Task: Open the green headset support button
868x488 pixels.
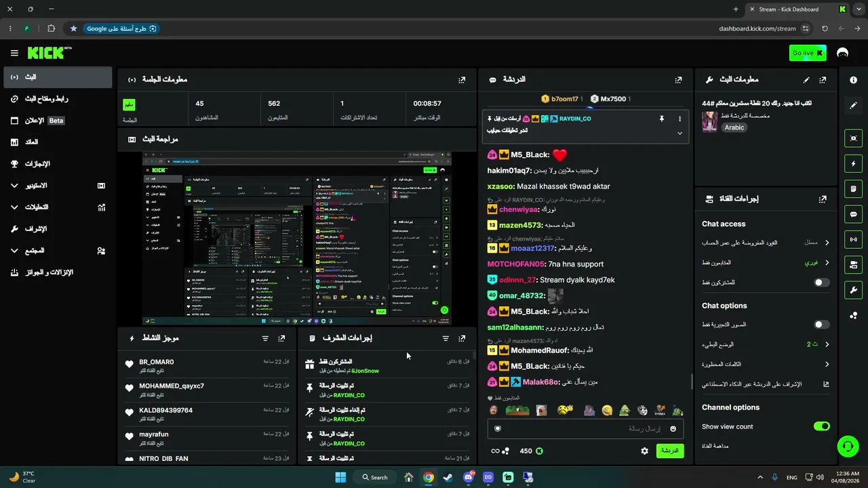Action: (x=848, y=447)
